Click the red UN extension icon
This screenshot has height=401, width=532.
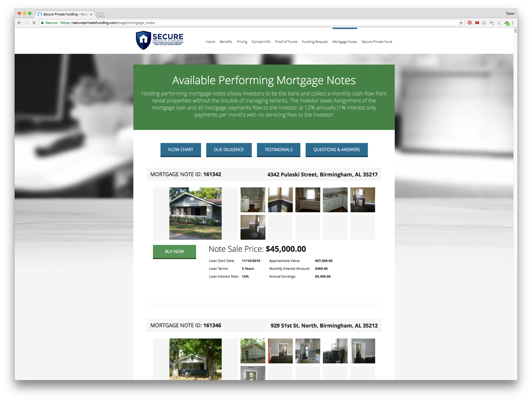[477, 23]
